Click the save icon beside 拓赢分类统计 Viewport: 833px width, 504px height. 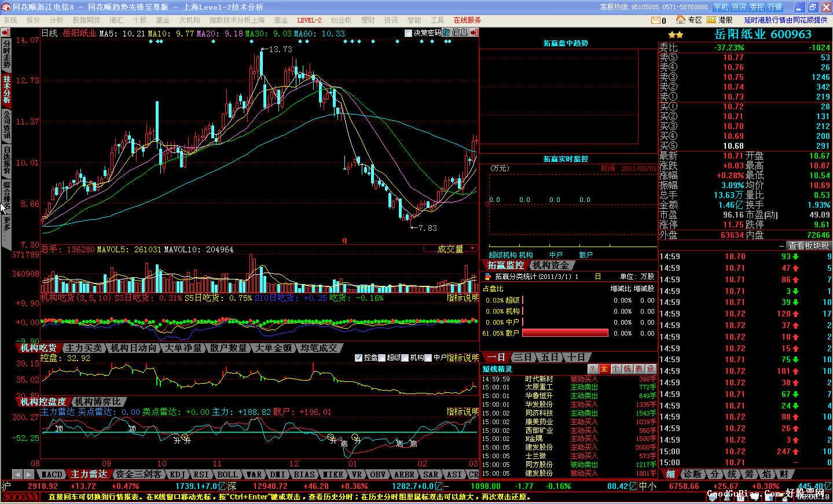[487, 277]
